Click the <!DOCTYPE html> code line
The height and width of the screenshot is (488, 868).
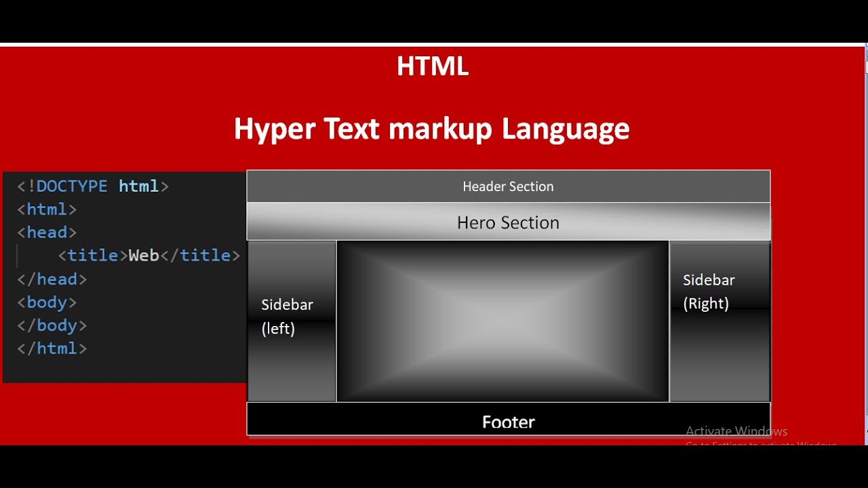click(x=93, y=186)
